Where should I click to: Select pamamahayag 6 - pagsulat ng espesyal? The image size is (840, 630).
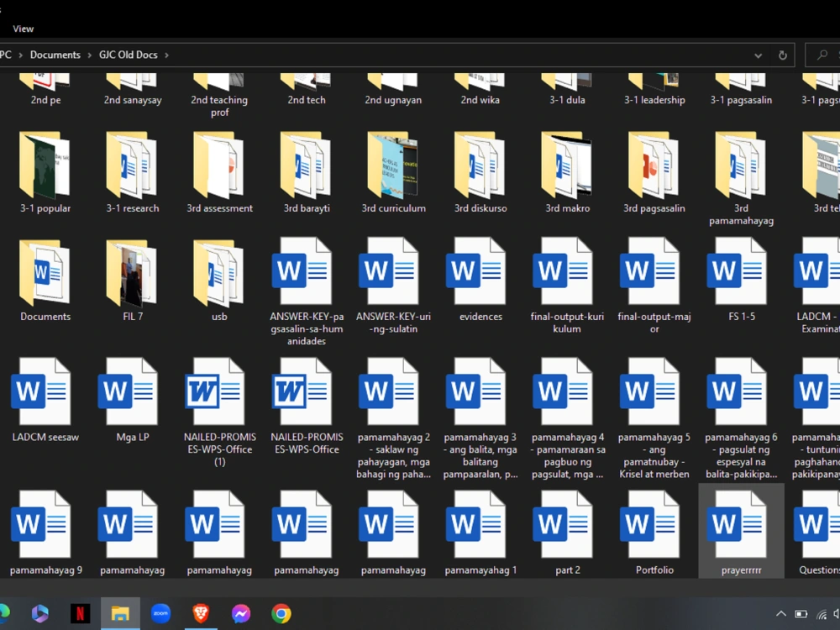coord(742,418)
